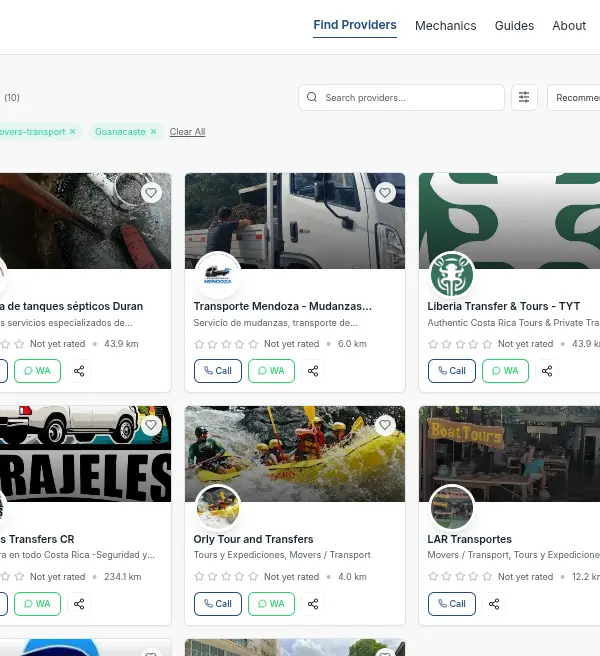Click the 6.0 km distance text
This screenshot has height=656, width=600.
coord(352,344)
